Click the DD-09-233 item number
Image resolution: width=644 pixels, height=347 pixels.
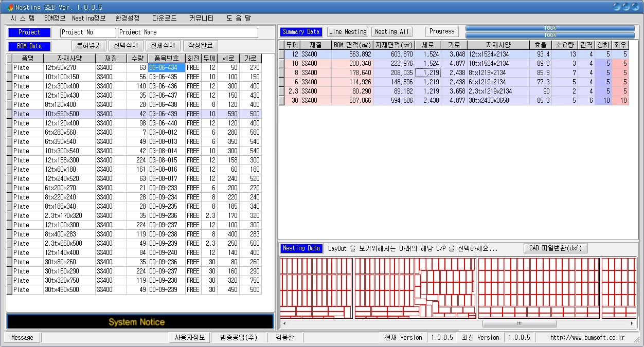point(166,188)
